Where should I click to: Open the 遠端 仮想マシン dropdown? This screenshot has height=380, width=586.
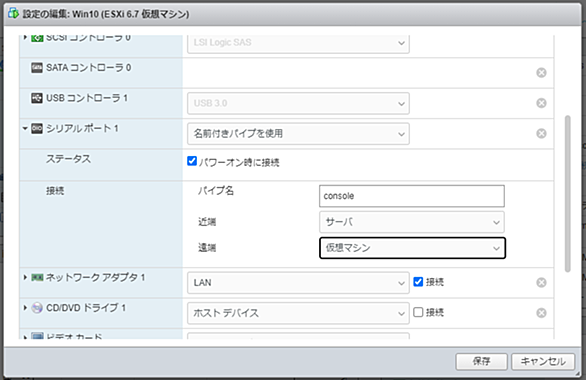[x=412, y=248]
